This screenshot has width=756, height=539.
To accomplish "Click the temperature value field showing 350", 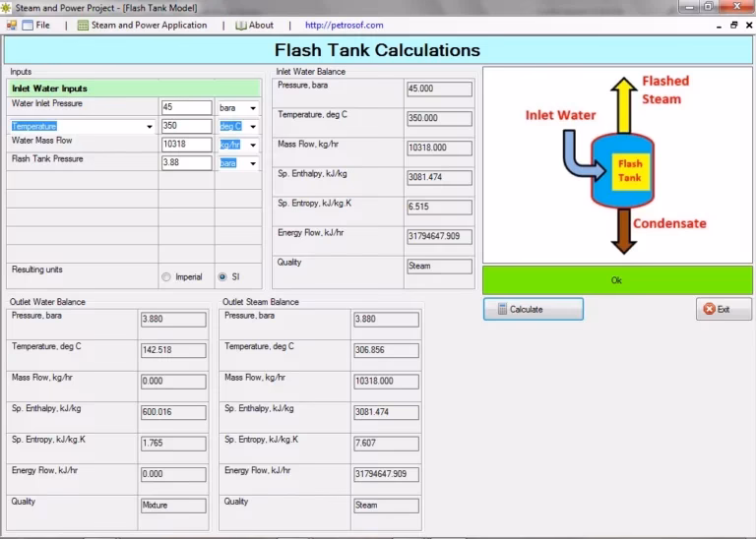I will pyautogui.click(x=186, y=126).
